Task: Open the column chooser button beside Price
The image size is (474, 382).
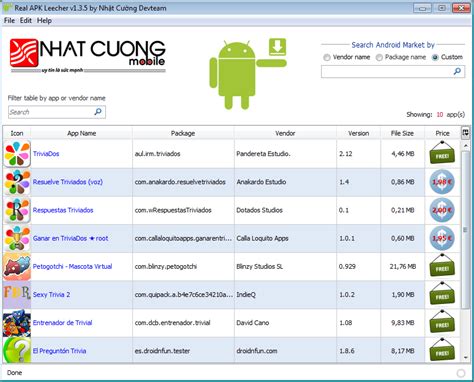Action: tap(465, 133)
